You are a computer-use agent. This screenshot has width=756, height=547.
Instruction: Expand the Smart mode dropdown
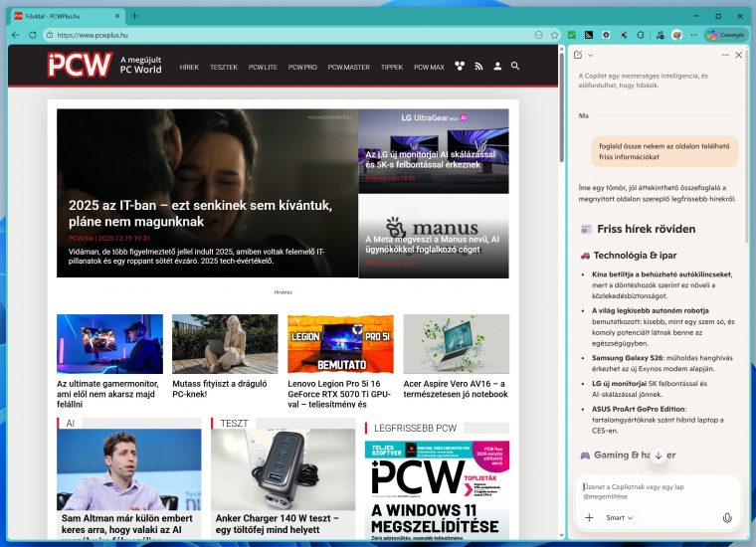(620, 518)
